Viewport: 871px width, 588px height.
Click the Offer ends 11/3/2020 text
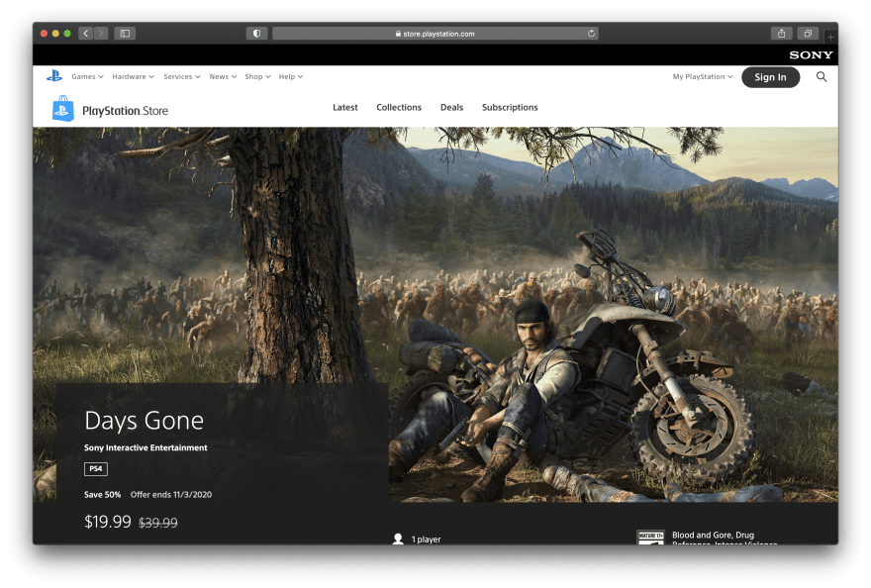click(x=171, y=495)
